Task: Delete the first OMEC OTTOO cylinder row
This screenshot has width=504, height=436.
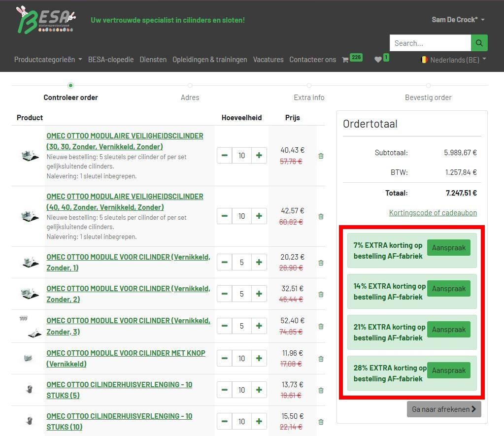Action: click(321, 156)
